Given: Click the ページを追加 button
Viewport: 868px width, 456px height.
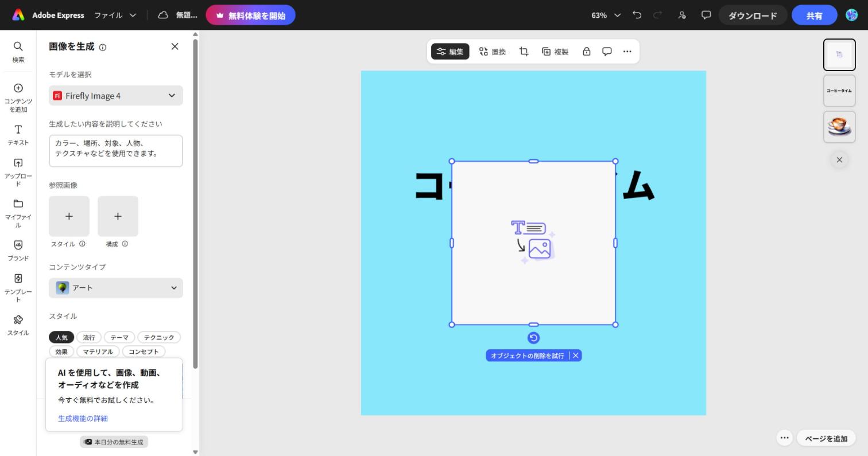Looking at the screenshot, I should coord(826,438).
